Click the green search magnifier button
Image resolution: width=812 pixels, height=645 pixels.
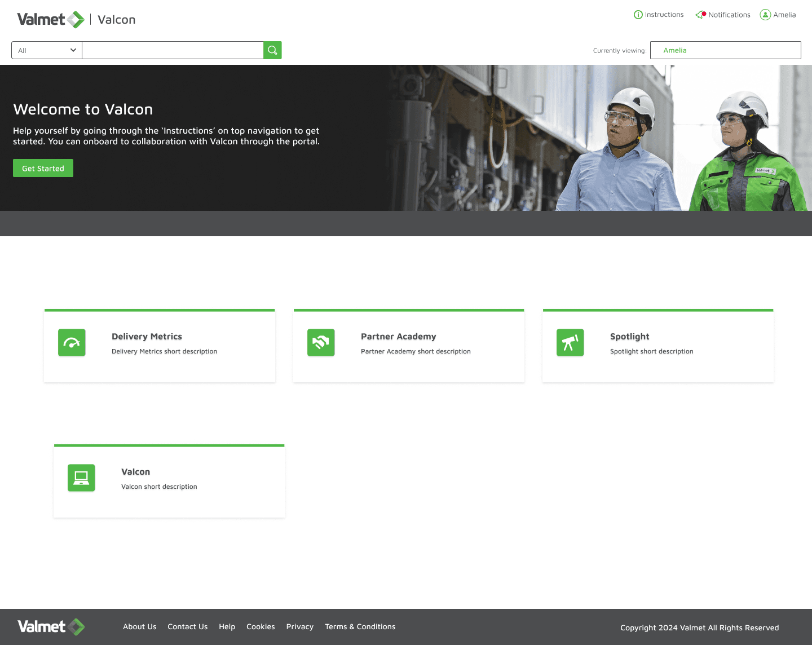click(272, 50)
